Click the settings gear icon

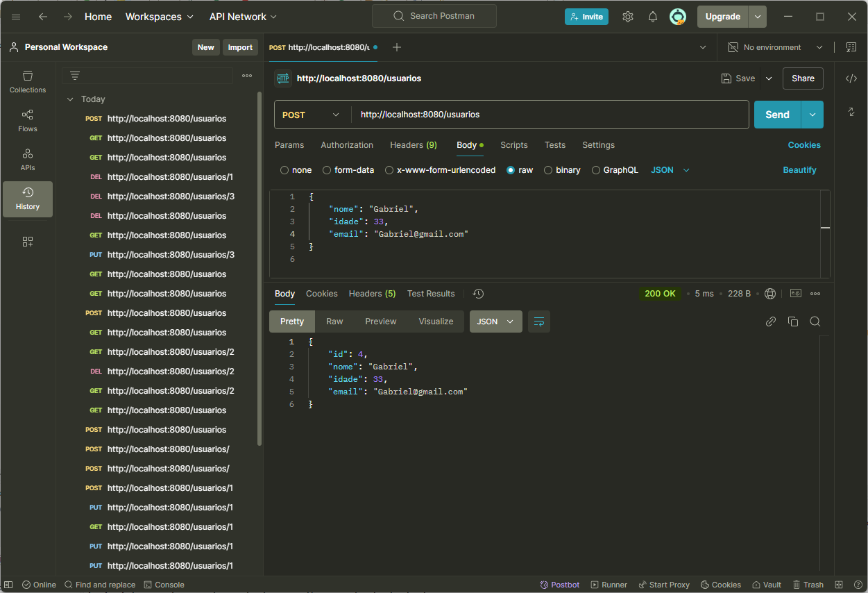628,17
